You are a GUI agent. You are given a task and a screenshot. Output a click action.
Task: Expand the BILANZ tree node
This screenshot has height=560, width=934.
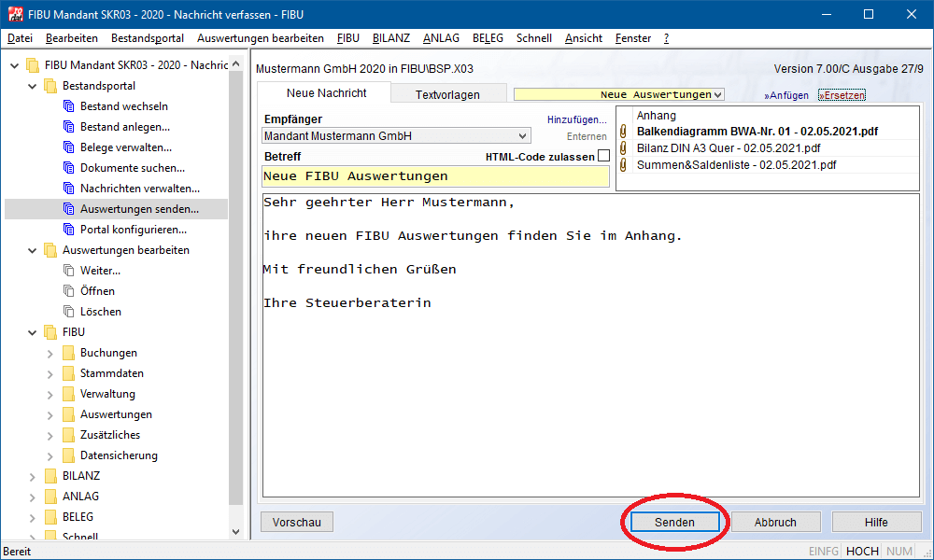(33, 476)
